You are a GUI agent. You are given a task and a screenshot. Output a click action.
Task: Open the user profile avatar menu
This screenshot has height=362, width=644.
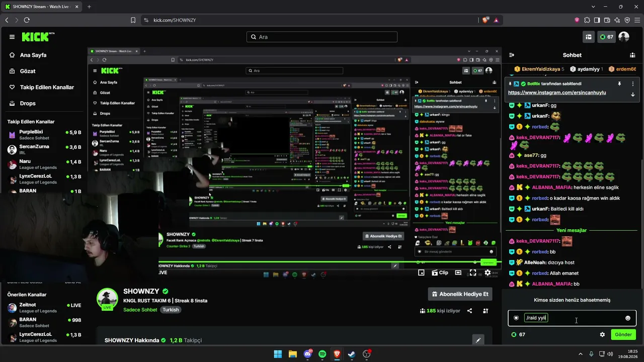tap(624, 37)
